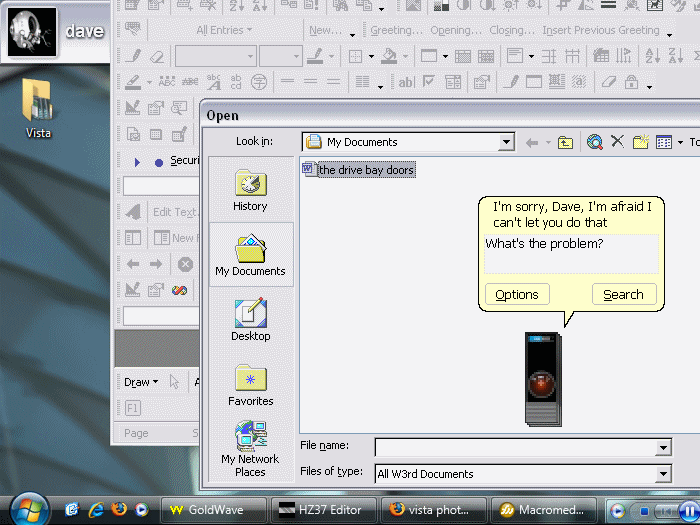Click the 'What's the problem?' question box

coord(571,254)
